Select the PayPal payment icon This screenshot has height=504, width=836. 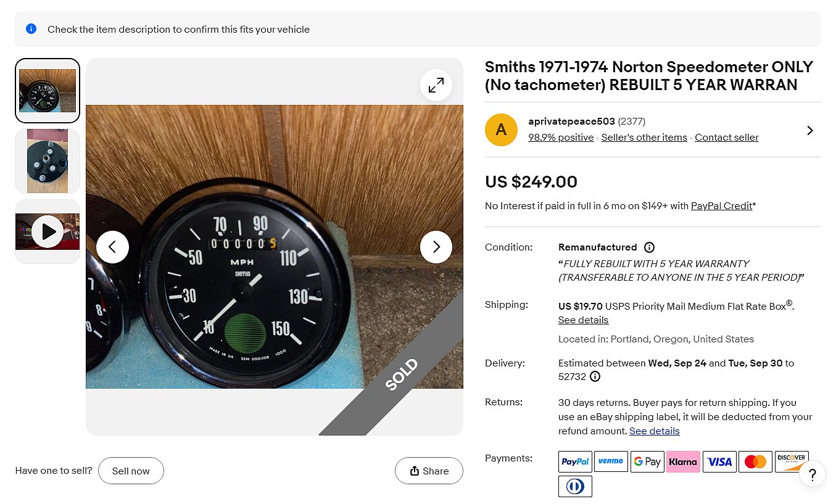pos(574,461)
